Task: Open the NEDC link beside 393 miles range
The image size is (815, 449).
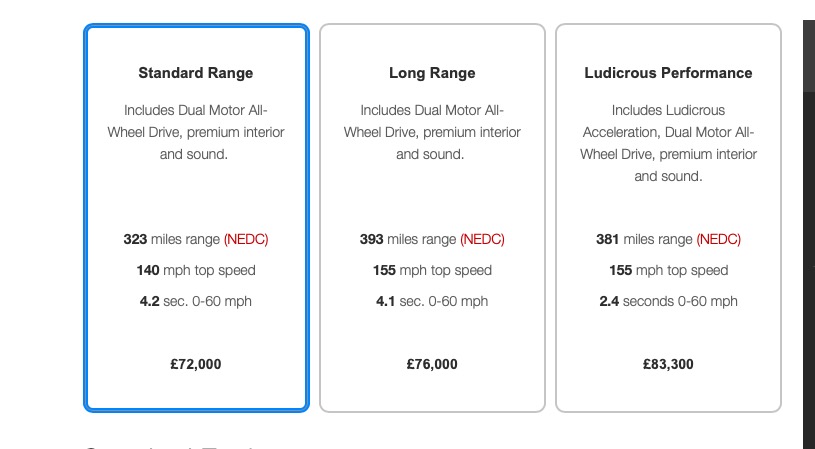Action: pyautogui.click(x=482, y=239)
